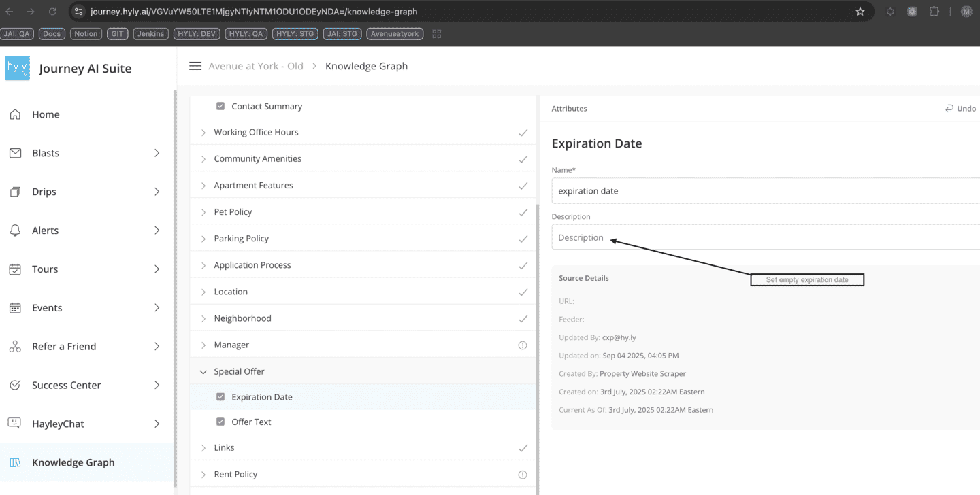
Task: Expand the Drips submenu arrow
Action: 157,192
